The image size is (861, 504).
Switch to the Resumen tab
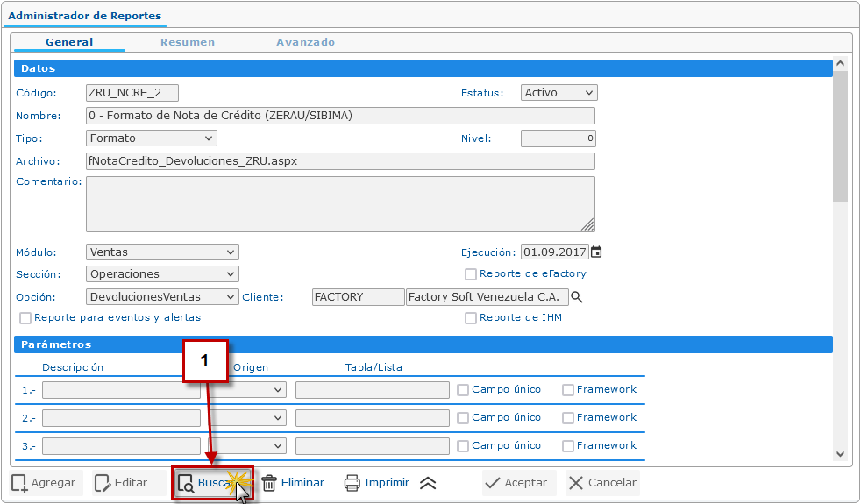187,42
